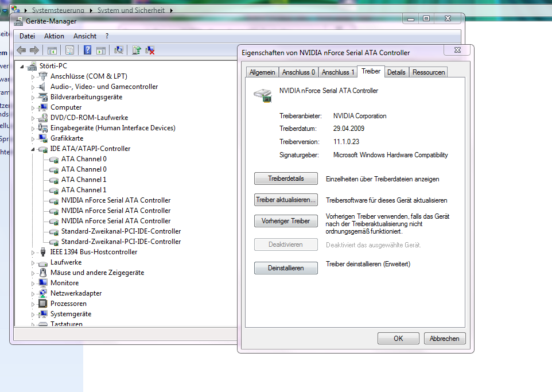Click the Eingabegeräte (Human Interface Devices) icon
Image resolution: width=552 pixels, height=392 pixels.
[x=43, y=128]
